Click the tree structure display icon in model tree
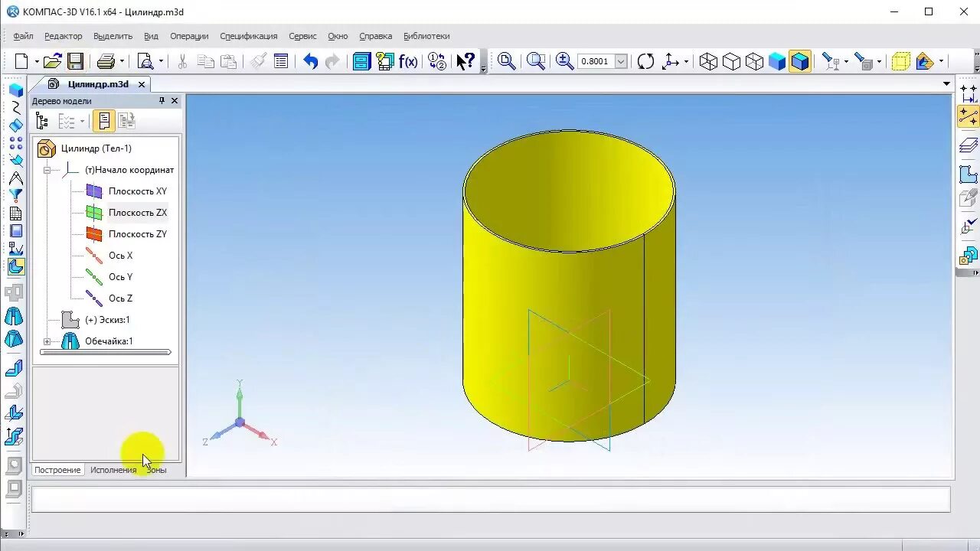The height and width of the screenshot is (551, 980). [x=42, y=121]
